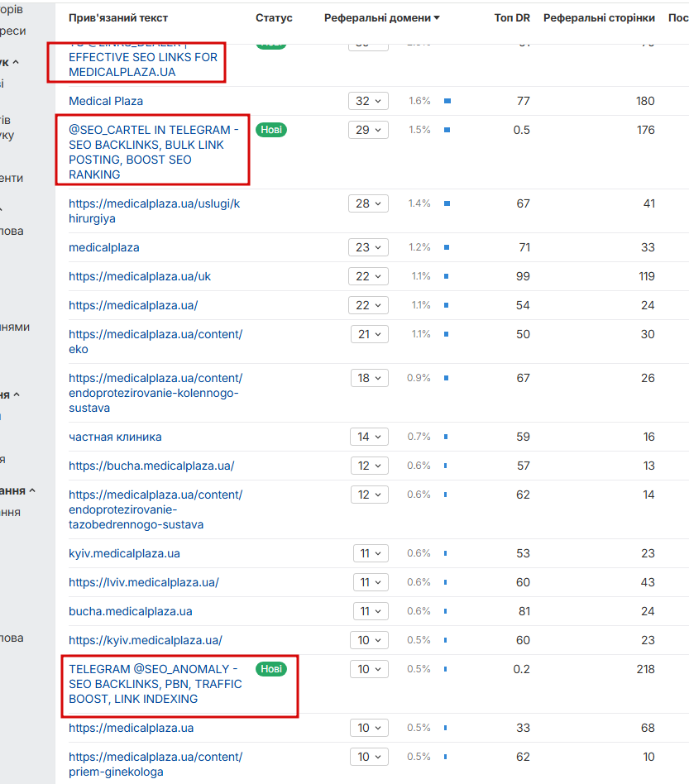Open the https://kyiv.medicalplaza.ua/ anchor link

[146, 640]
